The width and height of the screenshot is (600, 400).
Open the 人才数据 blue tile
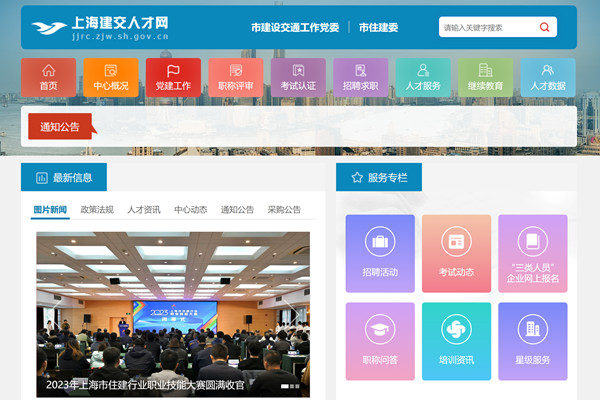(x=548, y=78)
